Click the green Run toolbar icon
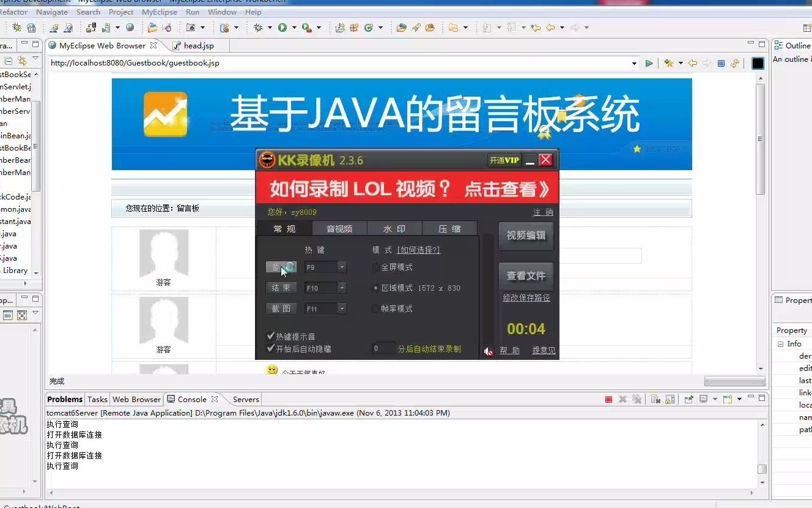The height and width of the screenshot is (508, 812). [282, 28]
